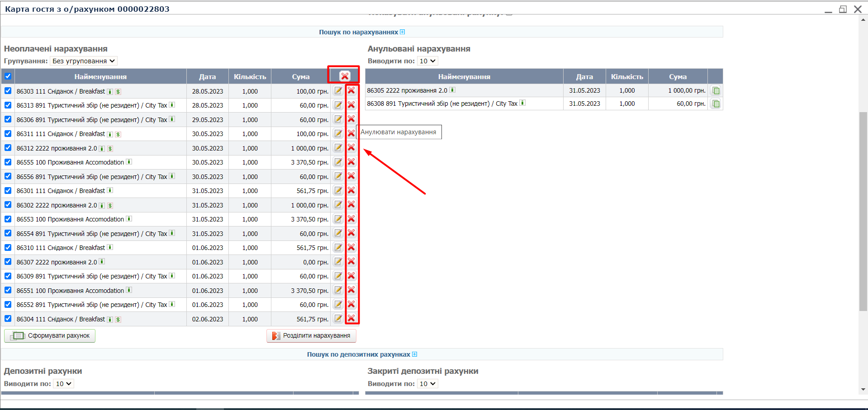
Task: Click 'Сформувати рахунок' button
Action: pos(50,336)
